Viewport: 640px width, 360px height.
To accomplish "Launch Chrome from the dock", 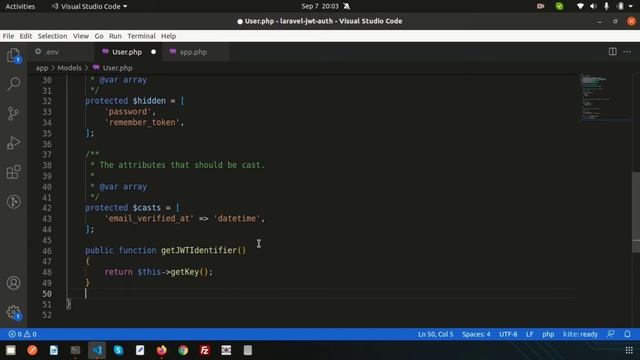I will click(183, 350).
